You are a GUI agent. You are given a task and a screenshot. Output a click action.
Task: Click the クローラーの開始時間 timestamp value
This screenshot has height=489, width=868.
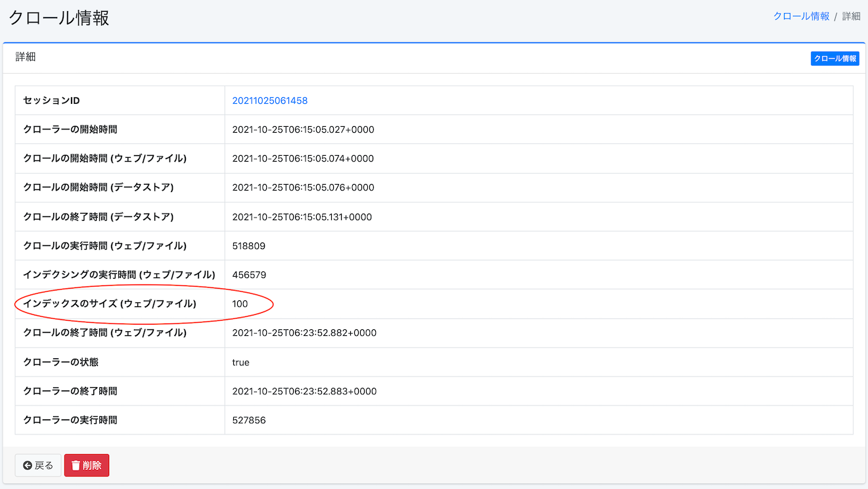303,129
